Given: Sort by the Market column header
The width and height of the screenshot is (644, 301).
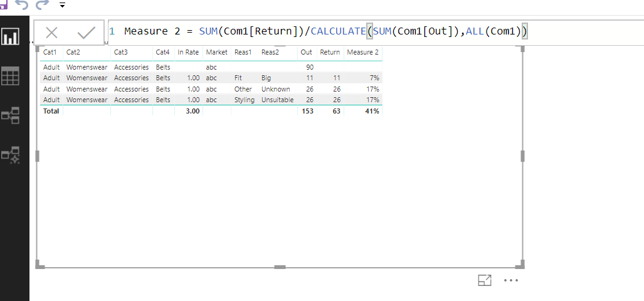Looking at the screenshot, I should (x=216, y=52).
